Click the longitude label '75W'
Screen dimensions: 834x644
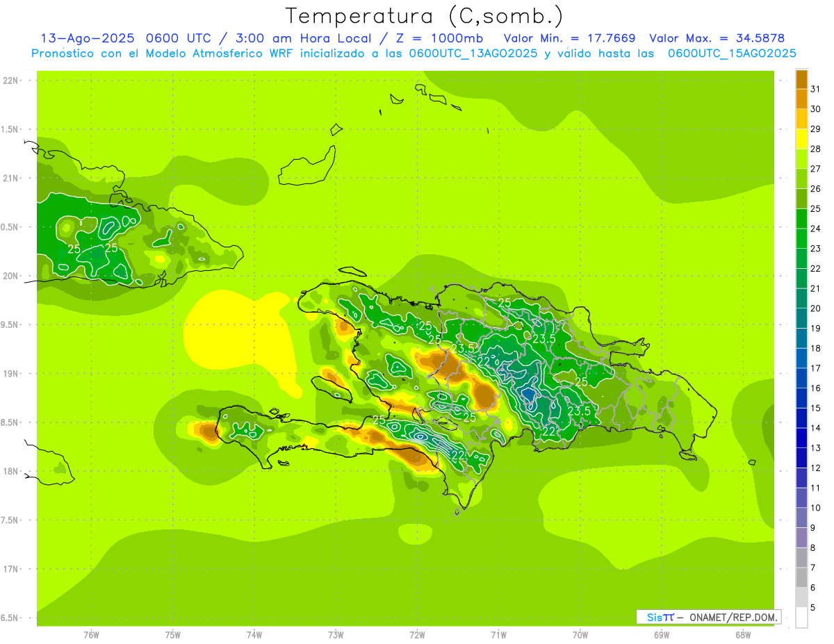point(173,635)
